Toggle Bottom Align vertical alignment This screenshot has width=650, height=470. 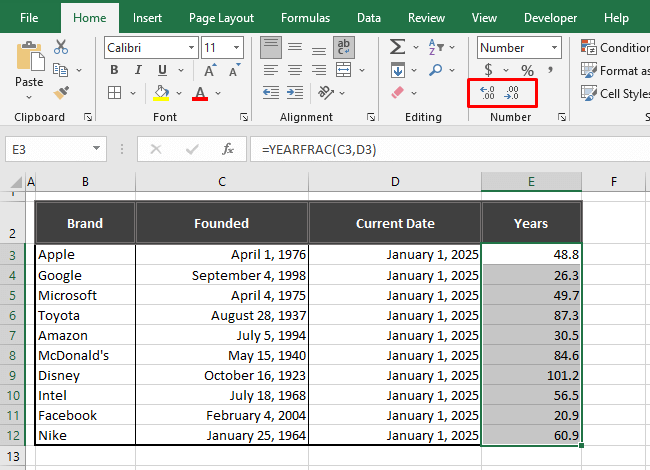coord(319,49)
